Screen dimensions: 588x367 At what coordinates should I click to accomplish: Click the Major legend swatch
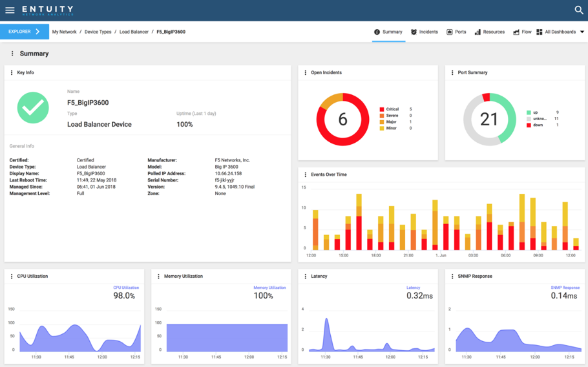382,122
